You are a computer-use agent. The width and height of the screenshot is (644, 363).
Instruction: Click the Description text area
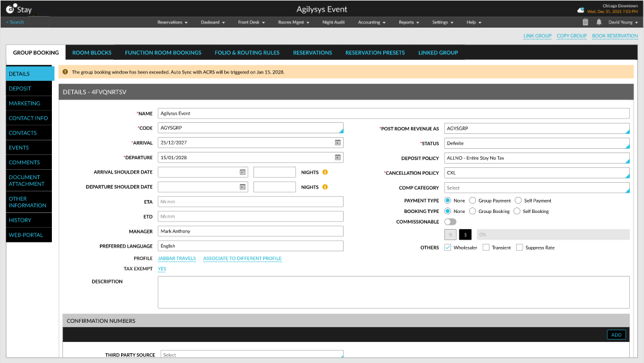click(x=394, y=292)
